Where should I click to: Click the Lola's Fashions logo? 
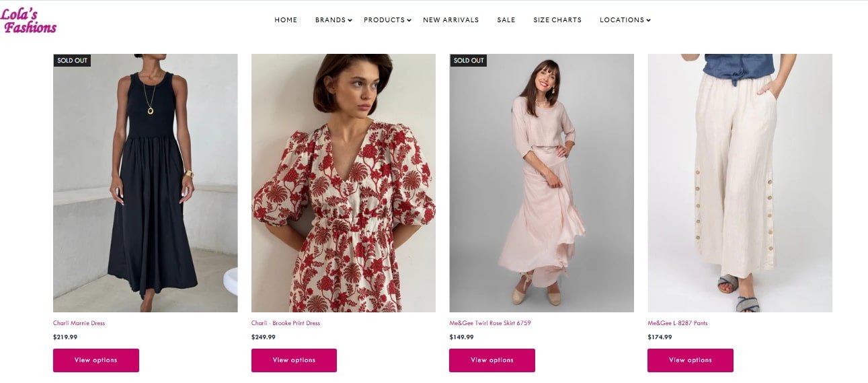28,21
